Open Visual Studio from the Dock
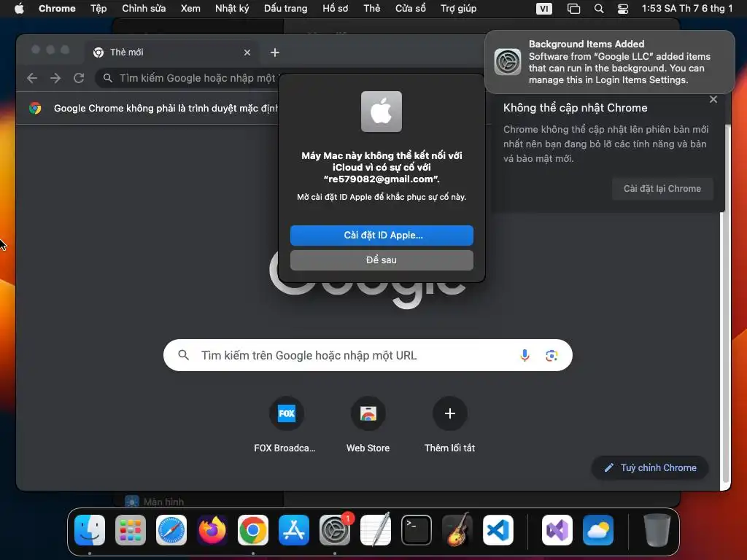 (x=557, y=530)
